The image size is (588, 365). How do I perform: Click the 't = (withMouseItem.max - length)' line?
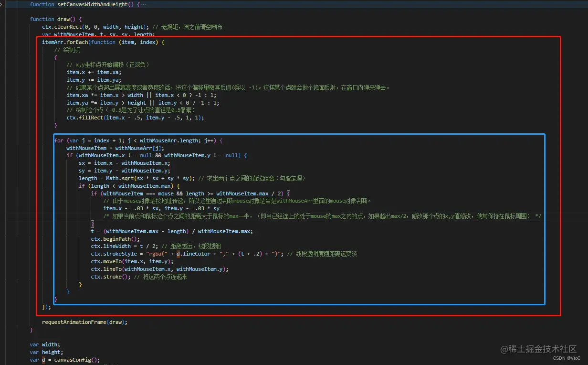click(172, 231)
